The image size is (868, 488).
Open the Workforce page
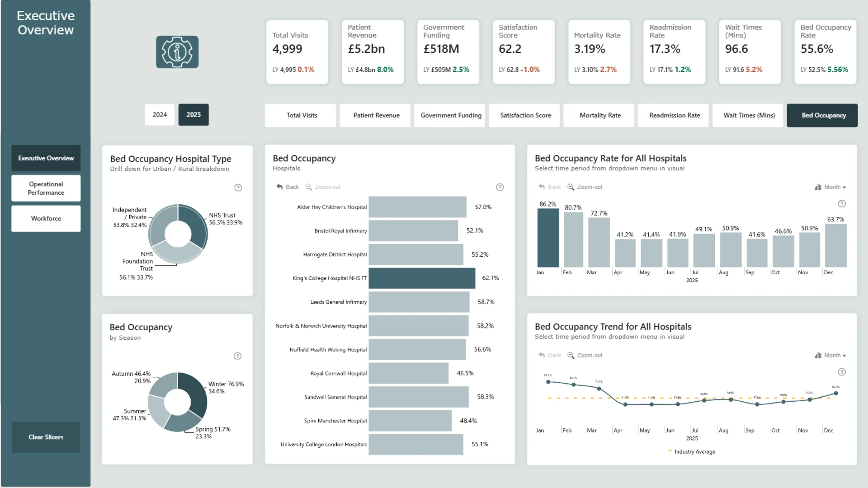[46, 219]
